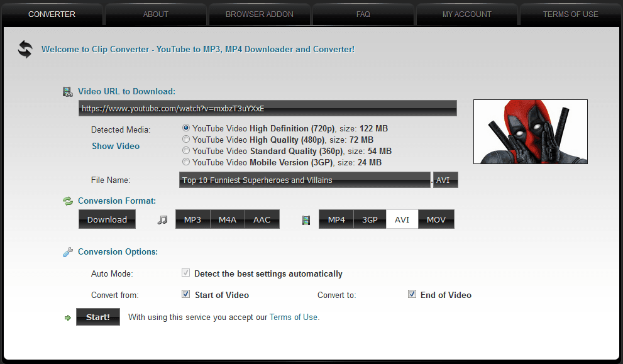623x364 pixels.
Task: Click the green arrows Conversion Format icon
Action: [x=67, y=201]
